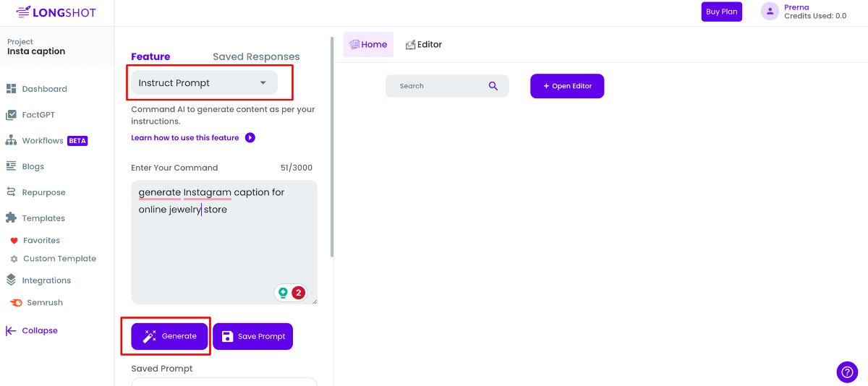Click the lightbulb suggestion icon in textbox
Viewport: 868px width, 386px height.
[283, 293]
